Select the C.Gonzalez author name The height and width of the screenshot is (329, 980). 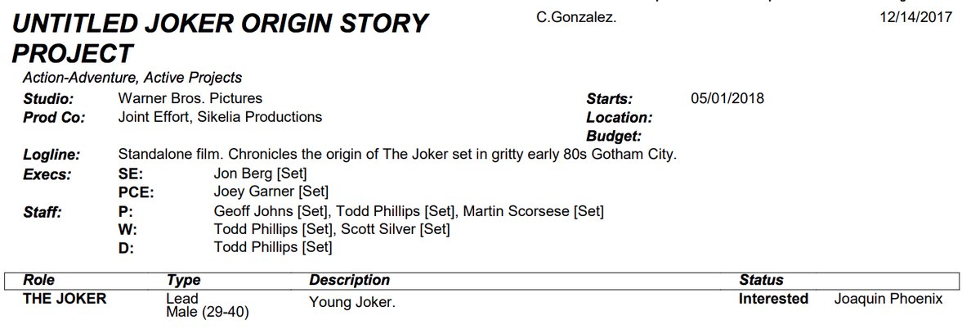[576, 17]
